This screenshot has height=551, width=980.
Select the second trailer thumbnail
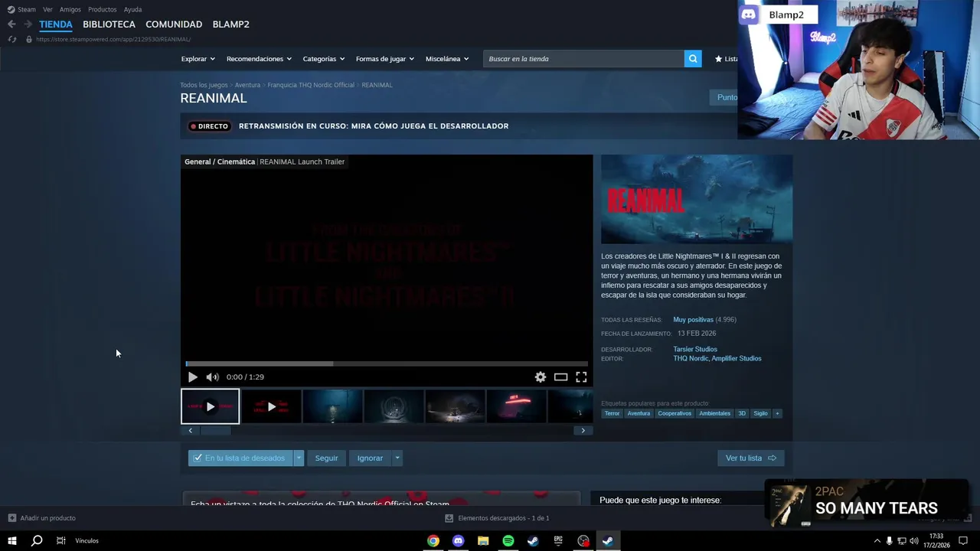(x=271, y=406)
